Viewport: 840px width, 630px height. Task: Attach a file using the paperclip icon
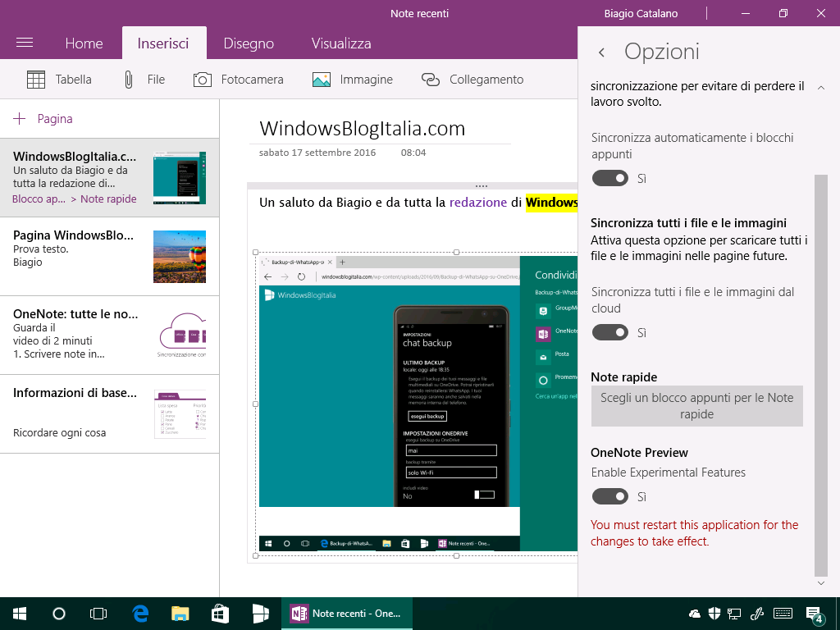click(129, 80)
